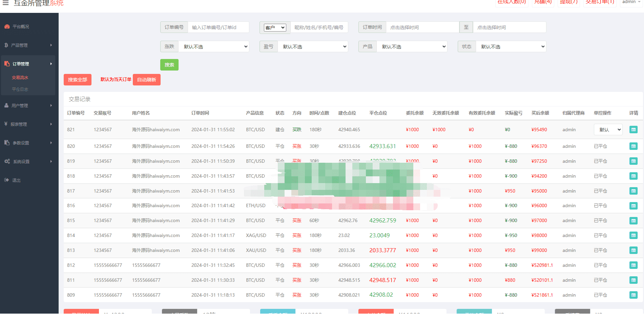This screenshot has width=644, height=316.
Task: Expand 产品管理 sidebar menu
Action: (x=29, y=45)
